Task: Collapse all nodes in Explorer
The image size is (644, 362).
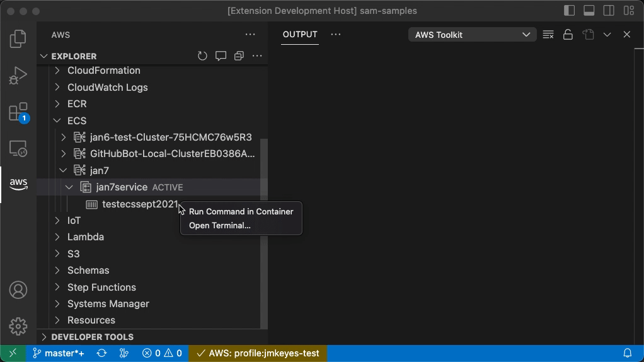Action: 239,56
